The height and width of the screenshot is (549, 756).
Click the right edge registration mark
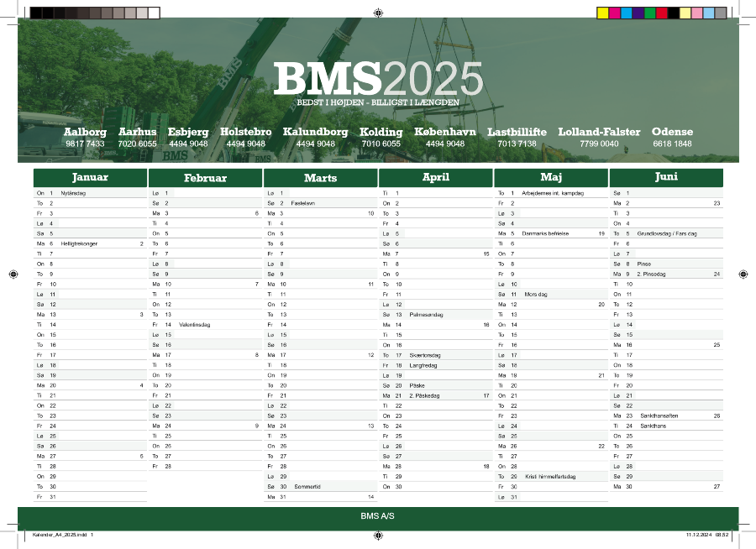click(x=743, y=274)
